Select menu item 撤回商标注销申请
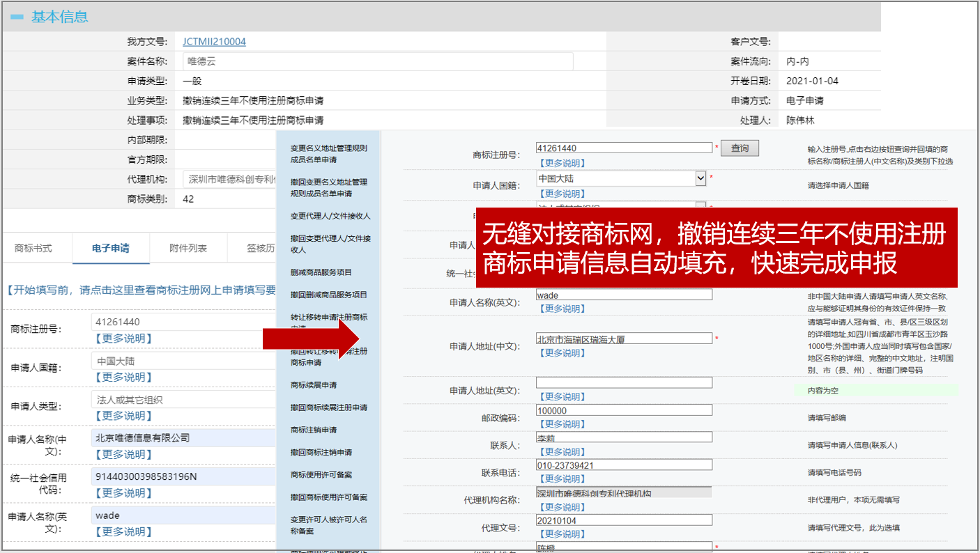980x553 pixels. click(321, 452)
